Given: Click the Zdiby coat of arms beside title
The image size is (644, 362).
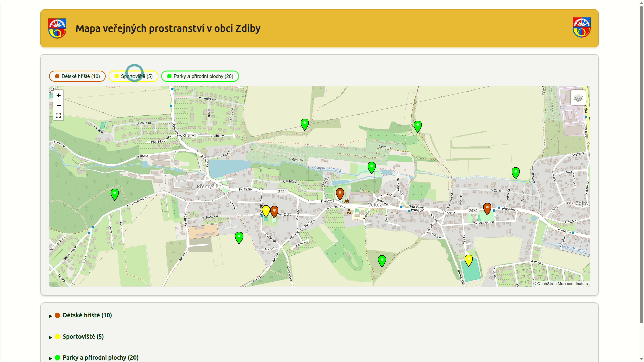Looking at the screenshot, I should [57, 28].
